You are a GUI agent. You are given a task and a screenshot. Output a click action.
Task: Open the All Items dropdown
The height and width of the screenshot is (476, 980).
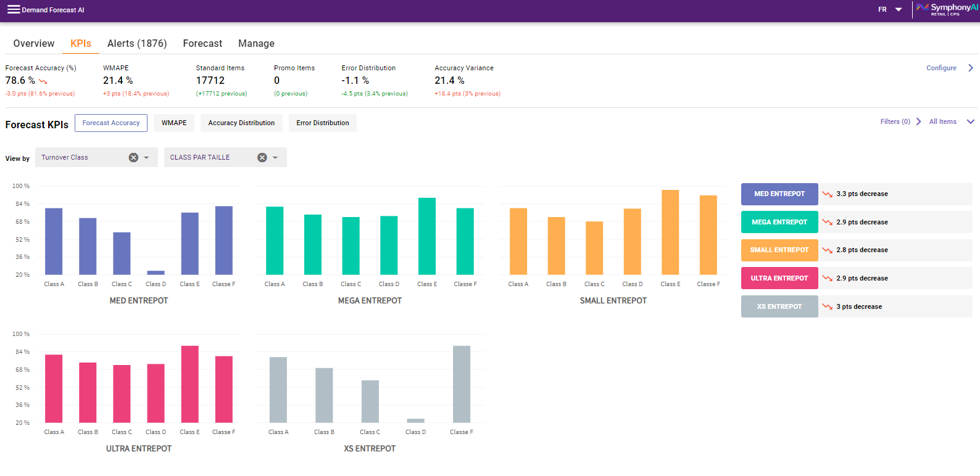click(952, 121)
